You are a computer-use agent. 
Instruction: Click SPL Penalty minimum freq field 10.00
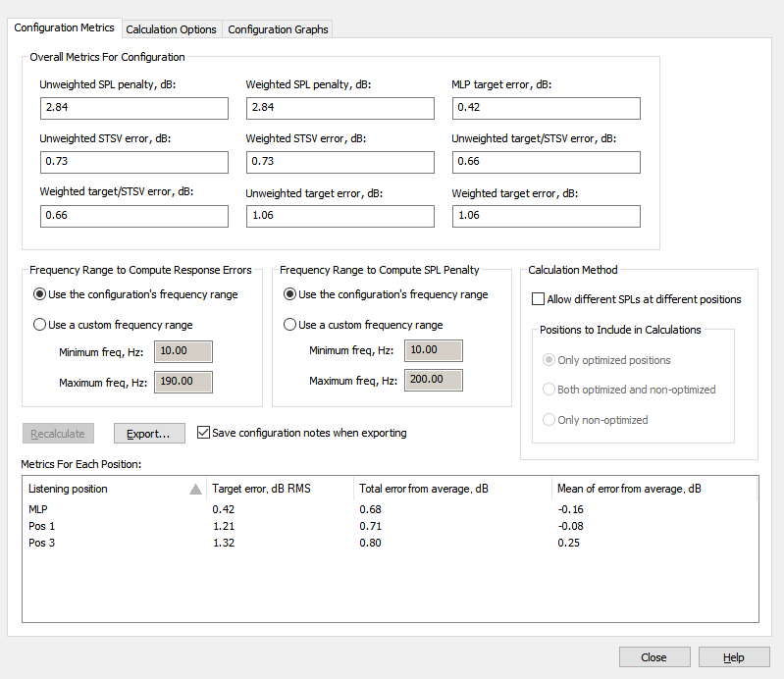point(434,350)
